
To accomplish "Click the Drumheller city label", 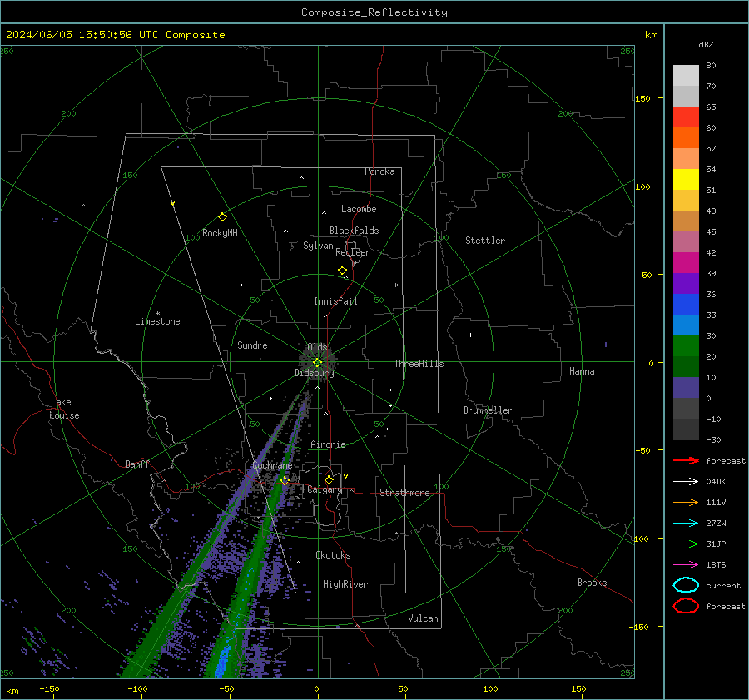I will coord(488,410).
